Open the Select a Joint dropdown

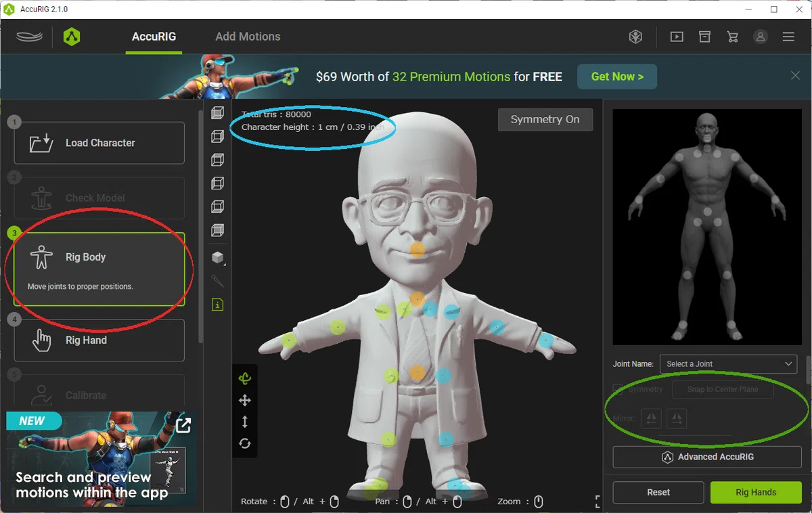coord(728,364)
